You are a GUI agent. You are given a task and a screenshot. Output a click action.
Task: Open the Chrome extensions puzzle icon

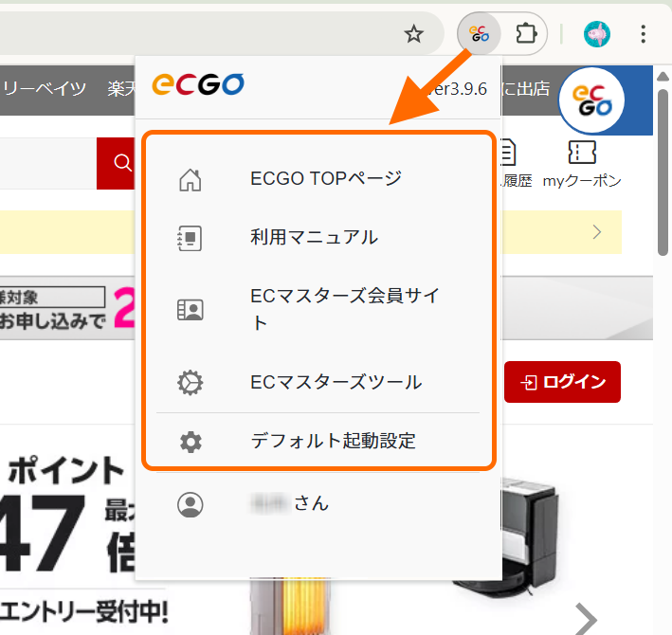coord(525,35)
